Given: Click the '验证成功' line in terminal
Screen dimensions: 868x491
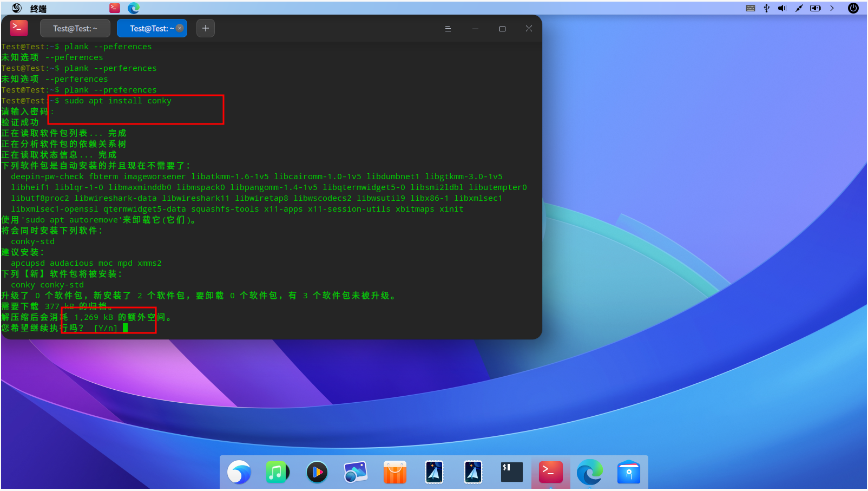Looking at the screenshot, I should point(20,122).
